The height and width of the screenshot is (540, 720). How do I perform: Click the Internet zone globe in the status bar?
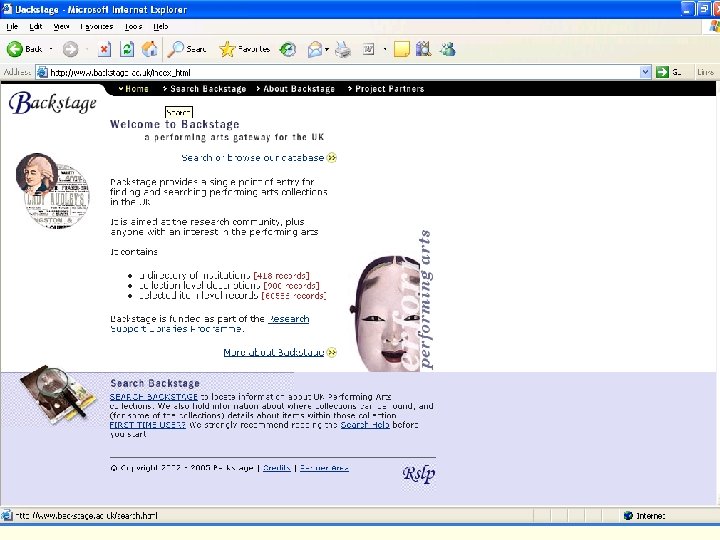click(628, 516)
